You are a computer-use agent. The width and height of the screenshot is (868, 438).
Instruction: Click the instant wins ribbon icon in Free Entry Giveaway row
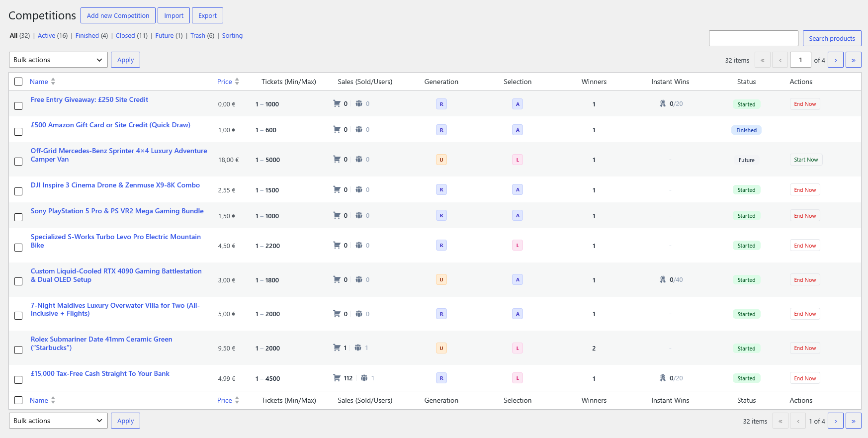coord(663,103)
